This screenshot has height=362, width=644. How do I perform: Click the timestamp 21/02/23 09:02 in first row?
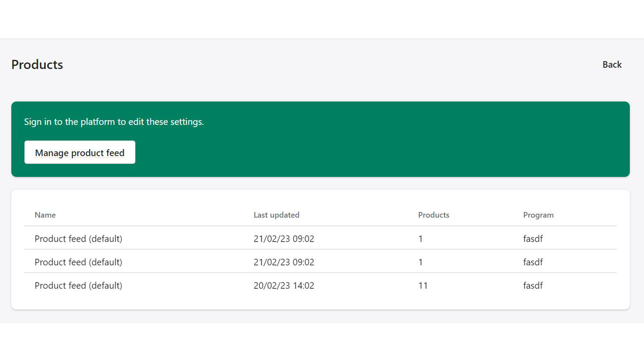click(284, 239)
